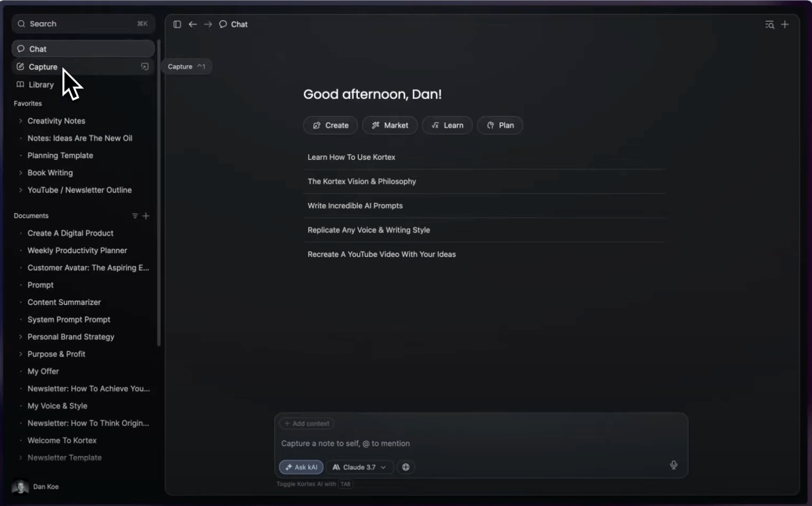Click the Market prompt button

click(x=390, y=125)
